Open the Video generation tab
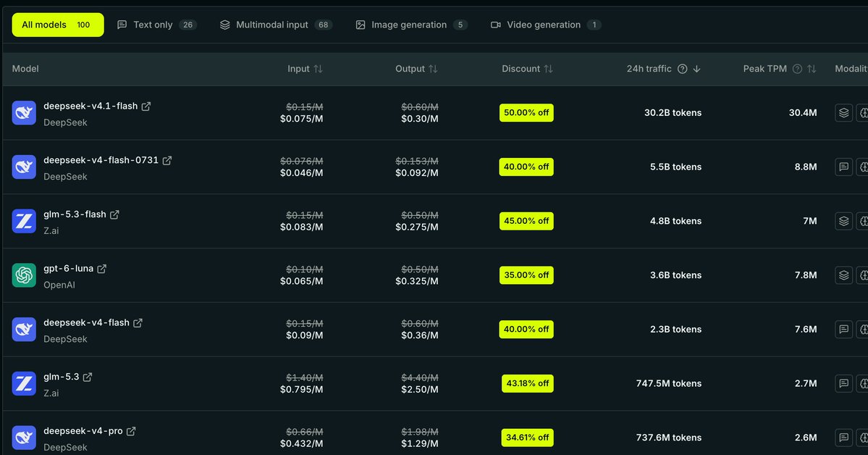 [545, 25]
